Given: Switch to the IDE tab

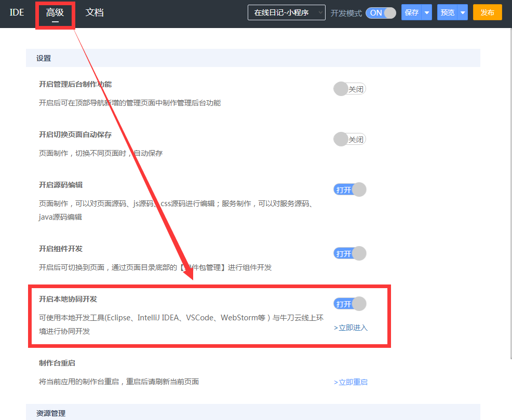Looking at the screenshot, I should click(x=16, y=13).
